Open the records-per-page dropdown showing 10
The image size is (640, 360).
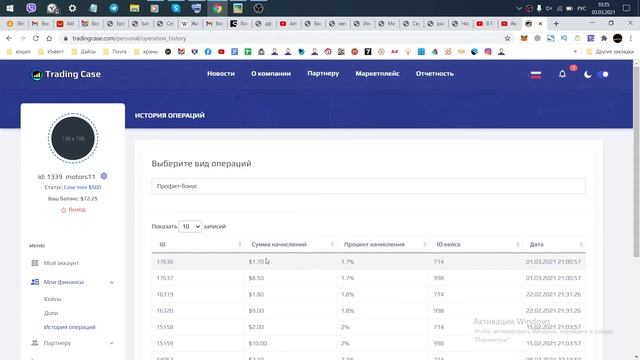coord(190,226)
